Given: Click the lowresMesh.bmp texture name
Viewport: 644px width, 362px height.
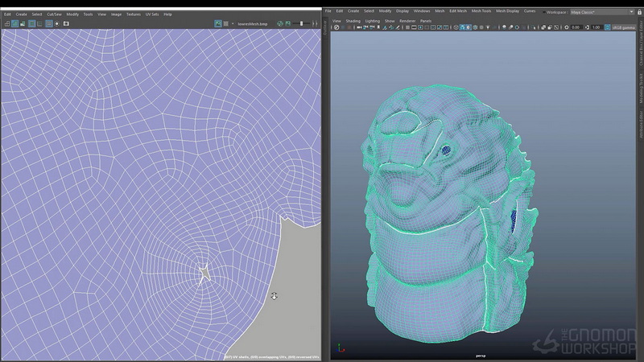Looking at the screenshot, I should [253, 24].
